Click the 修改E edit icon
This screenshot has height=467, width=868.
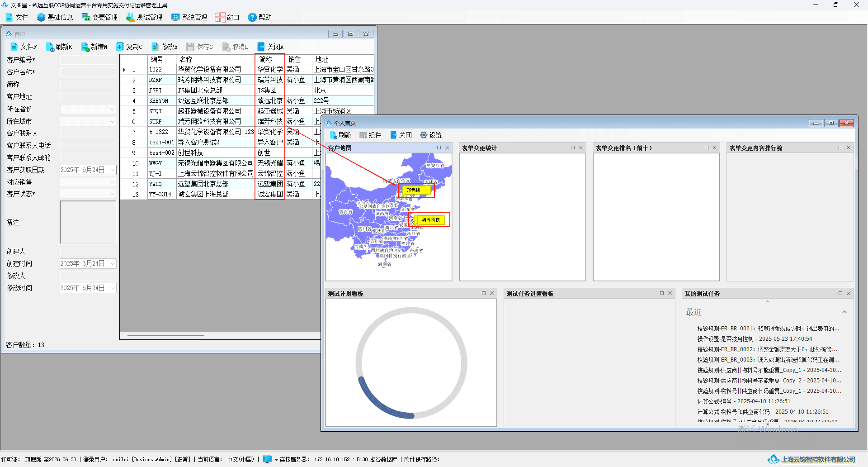click(156, 47)
